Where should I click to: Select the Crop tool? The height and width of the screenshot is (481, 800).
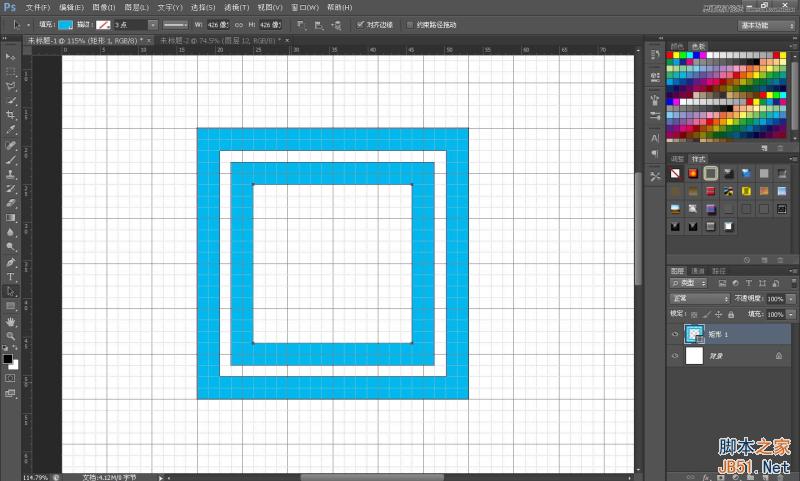[x=10, y=115]
